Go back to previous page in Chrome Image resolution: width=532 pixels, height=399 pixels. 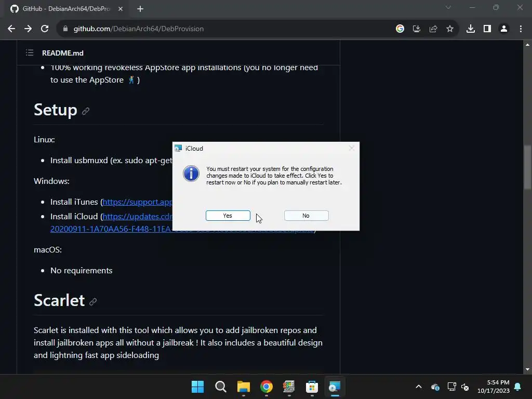pos(11,29)
